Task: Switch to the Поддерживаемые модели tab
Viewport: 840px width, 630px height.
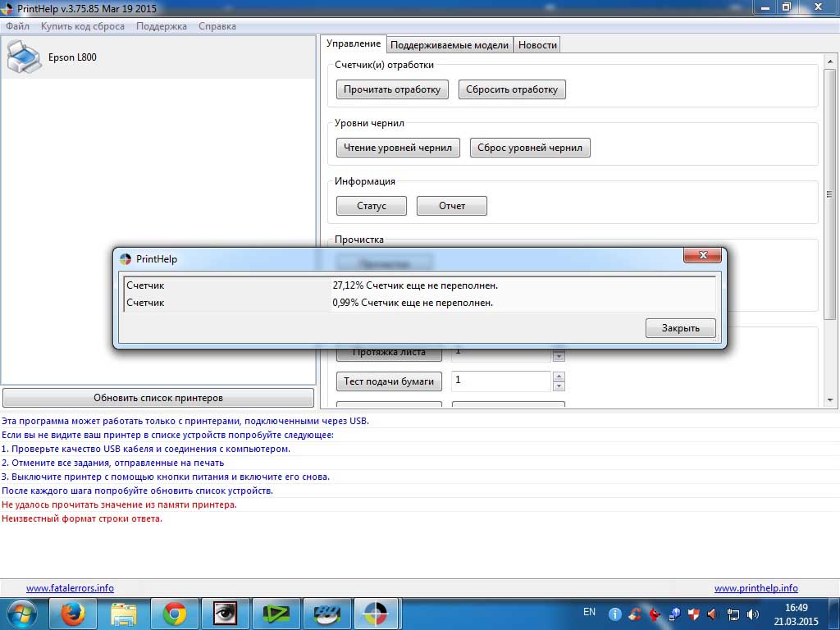Action: [449, 45]
